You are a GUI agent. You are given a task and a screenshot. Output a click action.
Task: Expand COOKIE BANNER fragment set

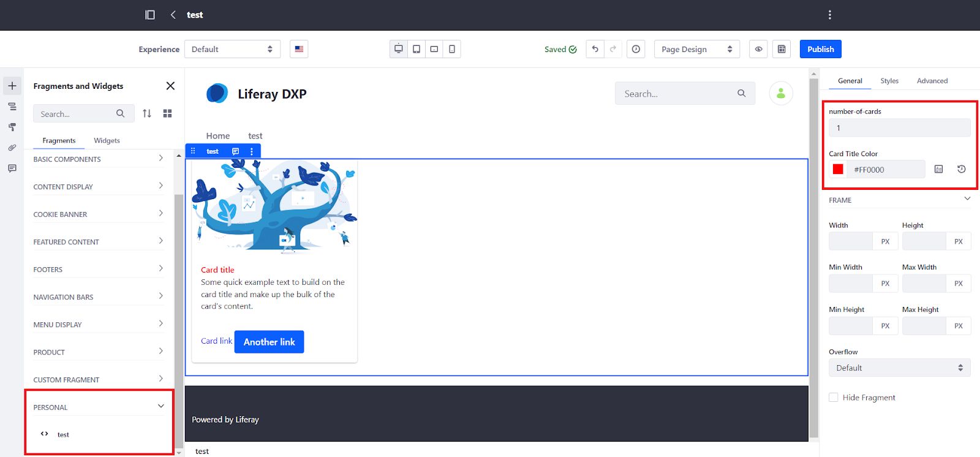pyautogui.click(x=99, y=214)
